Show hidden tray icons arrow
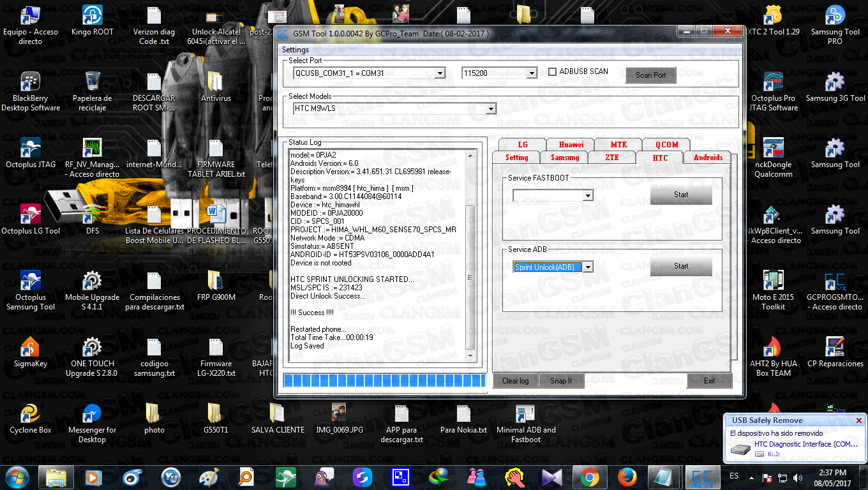 tap(752, 477)
